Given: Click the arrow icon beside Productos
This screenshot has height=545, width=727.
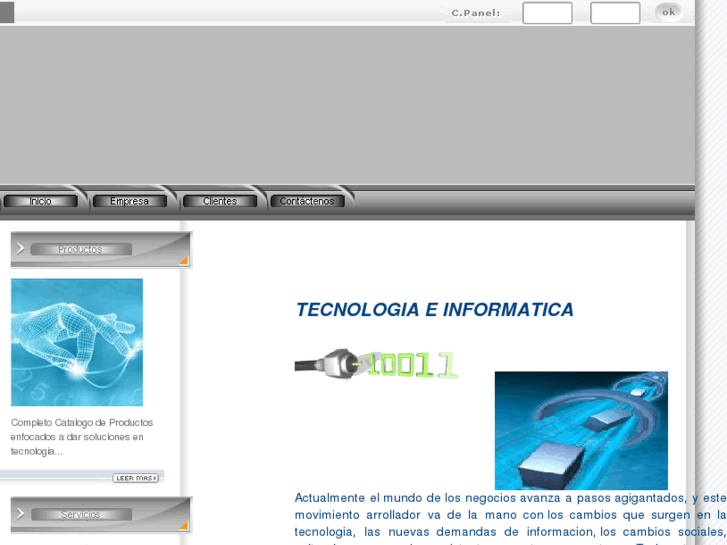Looking at the screenshot, I should point(20,249).
